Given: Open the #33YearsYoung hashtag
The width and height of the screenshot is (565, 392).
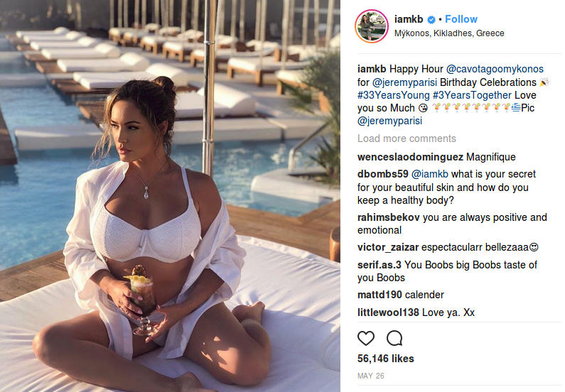Looking at the screenshot, I should [394, 95].
